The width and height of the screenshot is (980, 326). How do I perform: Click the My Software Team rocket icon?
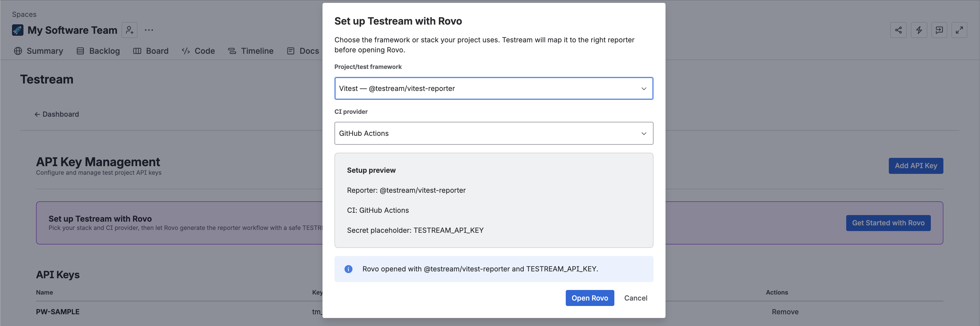click(x=17, y=30)
